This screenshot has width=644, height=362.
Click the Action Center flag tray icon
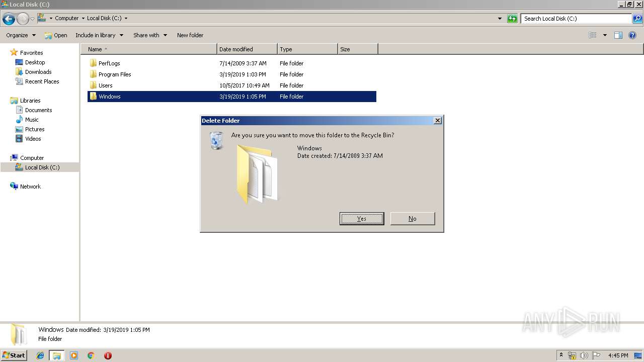point(596,355)
